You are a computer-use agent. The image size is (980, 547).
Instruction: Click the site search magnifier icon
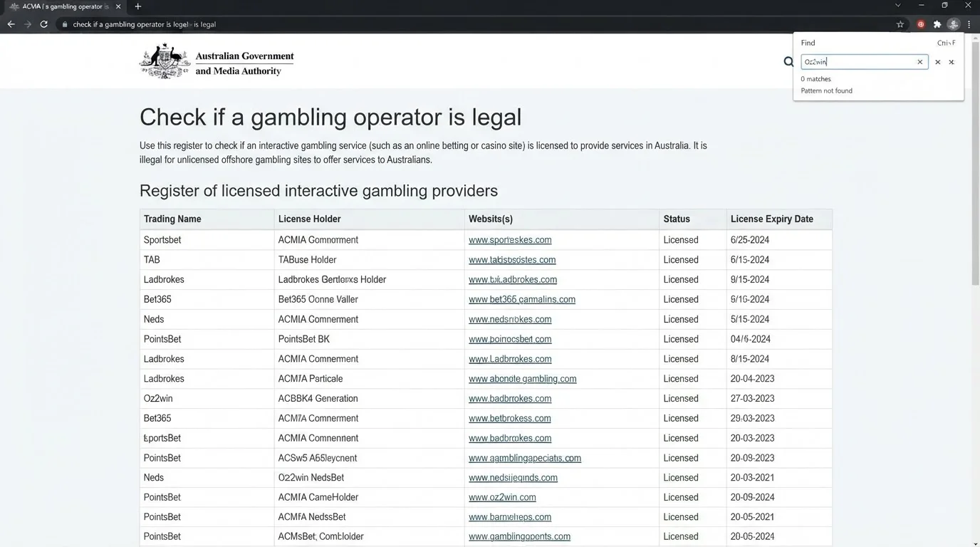pos(788,62)
